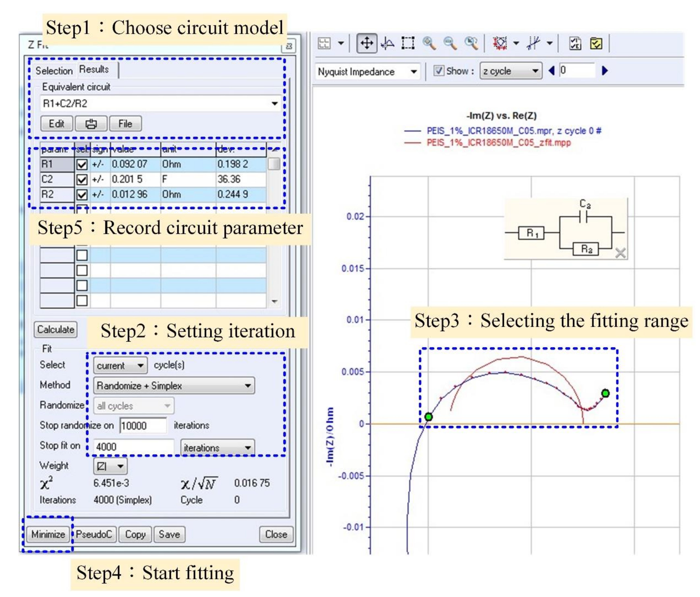This screenshot has width=700, height=597.
Task: Switch to the Selection tab
Action: click(x=54, y=71)
